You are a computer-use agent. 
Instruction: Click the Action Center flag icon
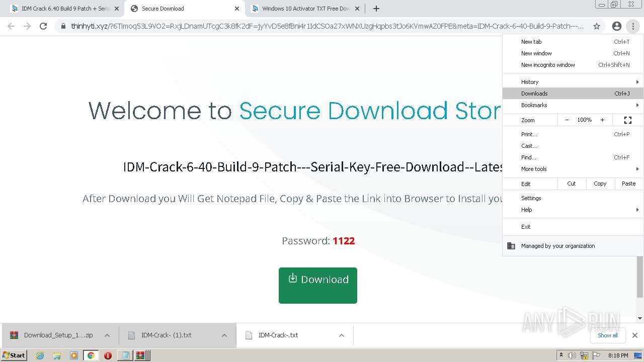tap(596, 355)
